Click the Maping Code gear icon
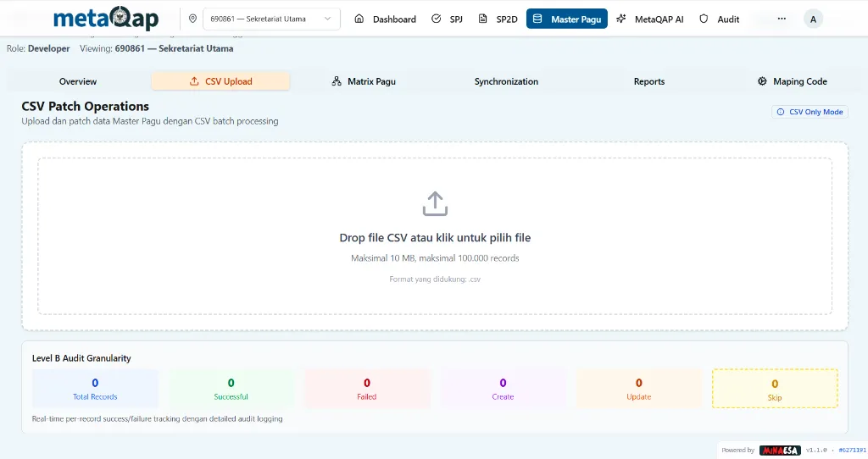868x459 pixels. (x=762, y=81)
